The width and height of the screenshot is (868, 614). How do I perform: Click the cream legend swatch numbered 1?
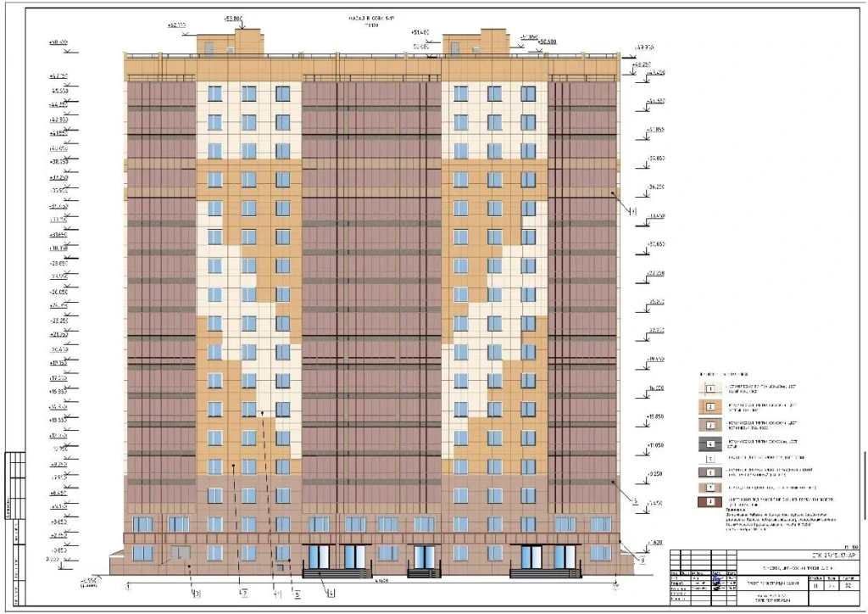pos(710,388)
